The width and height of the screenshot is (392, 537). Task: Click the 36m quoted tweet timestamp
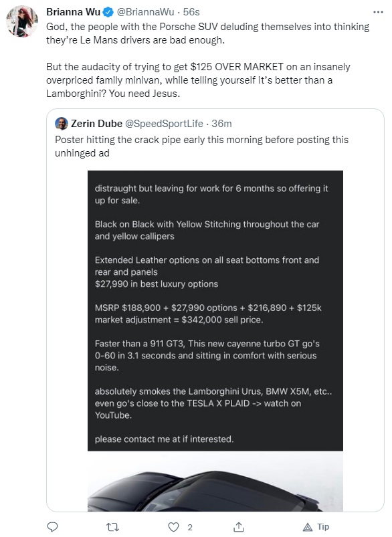[x=221, y=124]
